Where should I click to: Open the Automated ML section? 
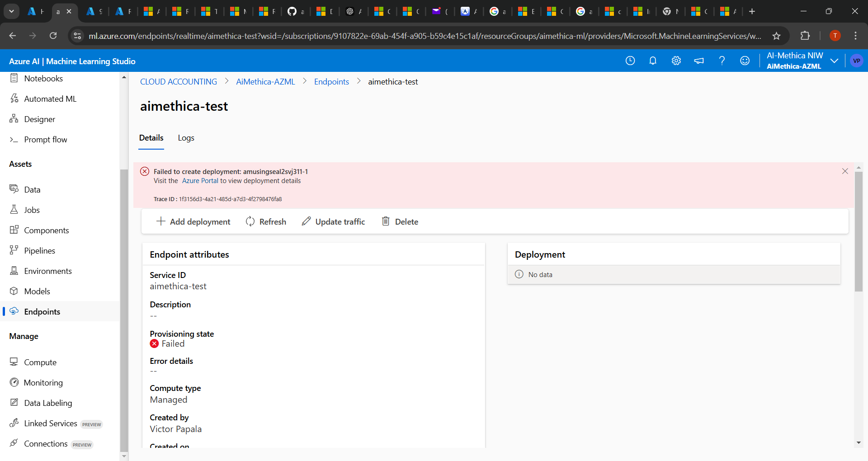tap(43, 99)
